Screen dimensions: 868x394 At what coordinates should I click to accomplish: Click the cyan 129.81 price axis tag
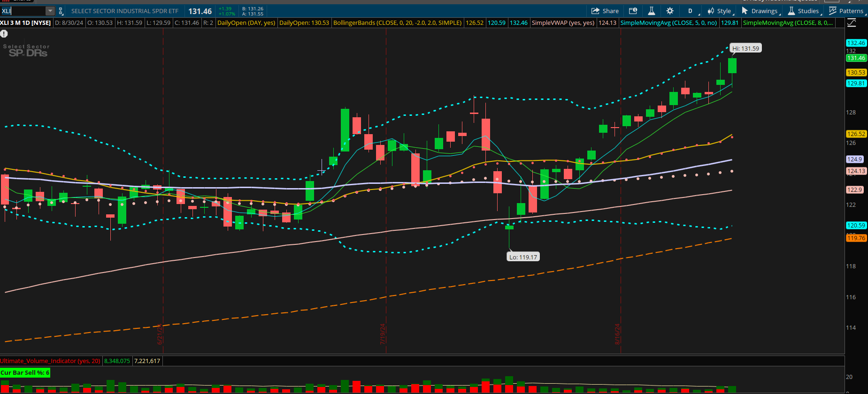pyautogui.click(x=856, y=83)
